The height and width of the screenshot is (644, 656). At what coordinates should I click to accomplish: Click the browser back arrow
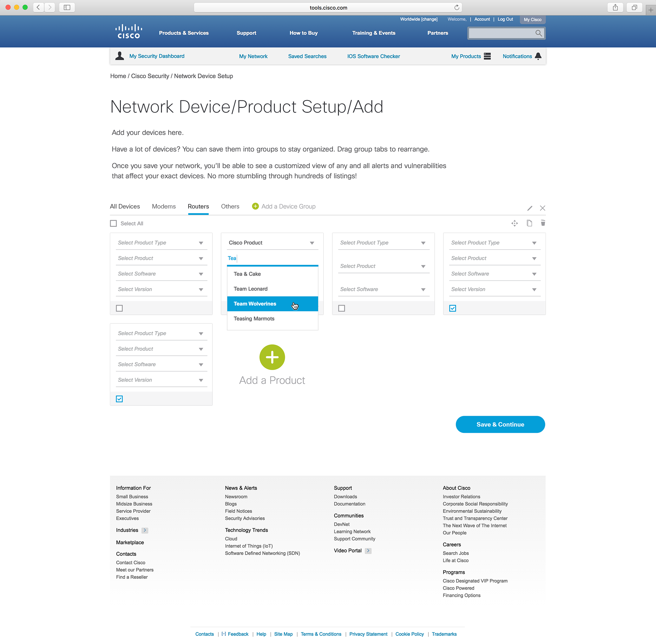pos(38,7)
